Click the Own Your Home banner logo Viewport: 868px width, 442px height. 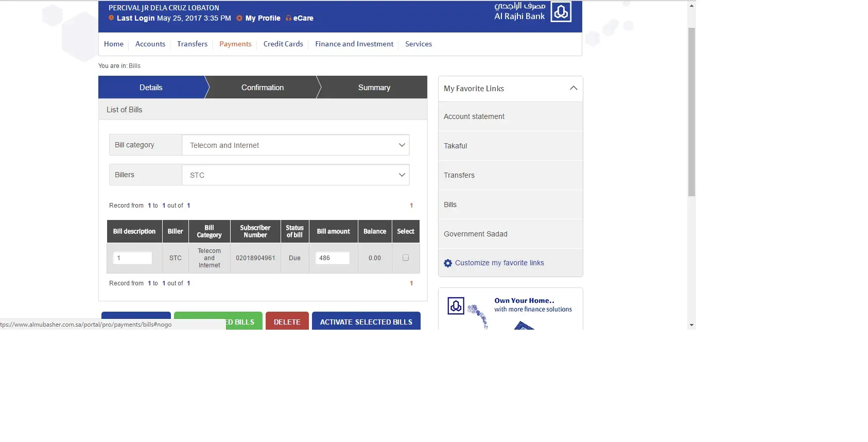[456, 306]
